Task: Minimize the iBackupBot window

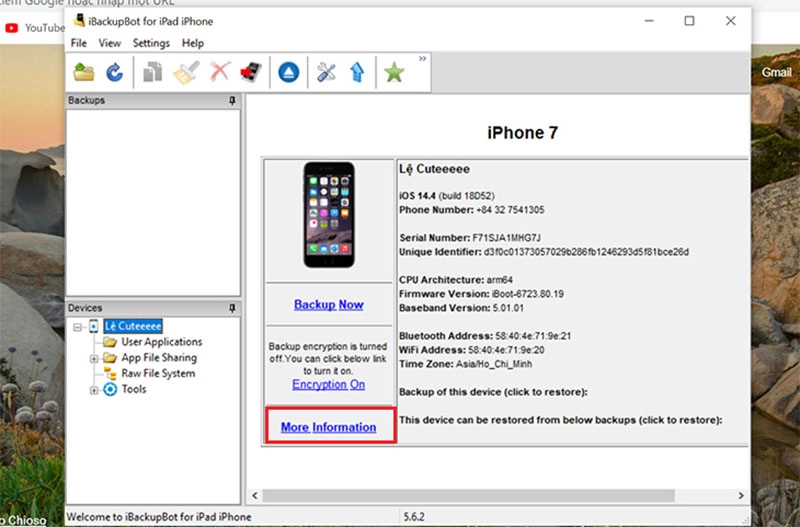Action: coord(649,21)
